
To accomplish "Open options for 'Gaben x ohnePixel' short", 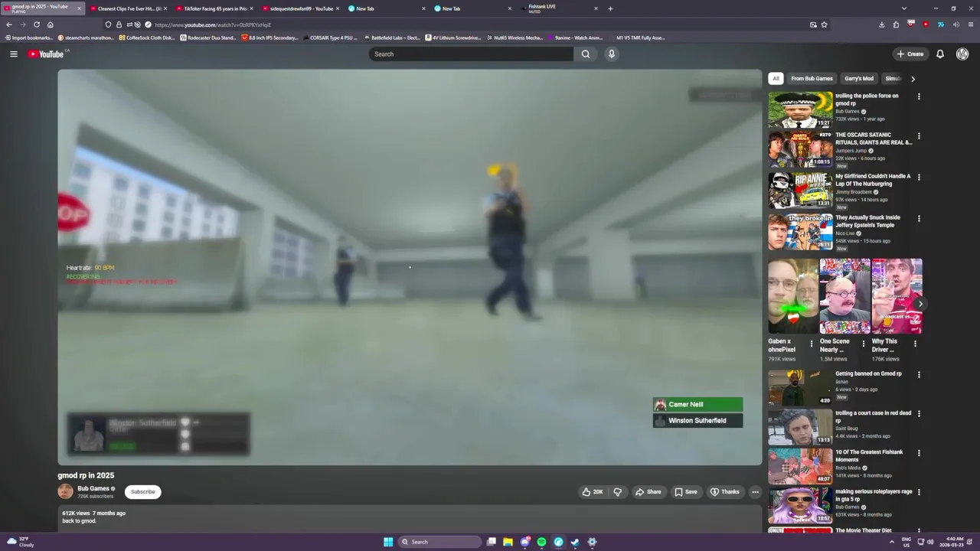I will [x=812, y=344].
